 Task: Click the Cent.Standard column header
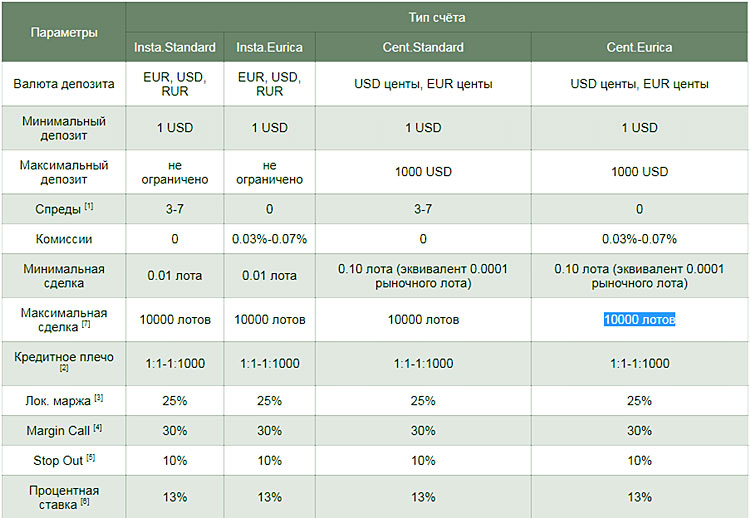423,47
